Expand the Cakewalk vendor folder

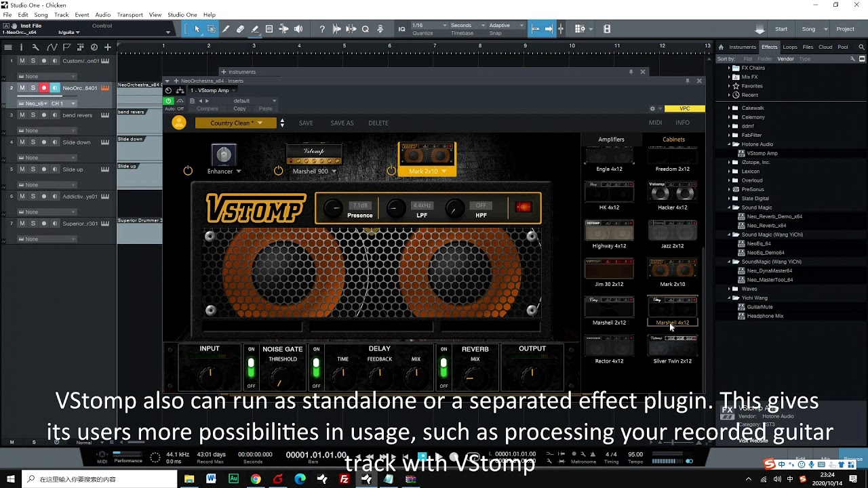click(729, 108)
